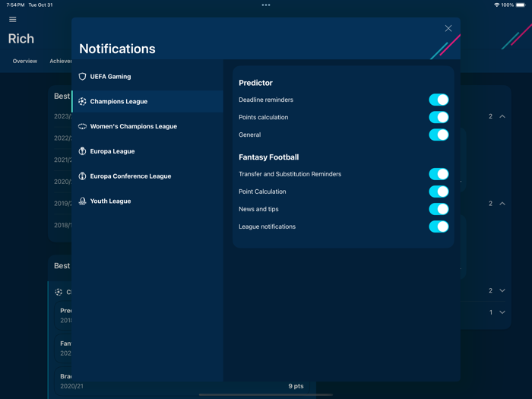Click the background Champions League ball icon
This screenshot has width=532, height=399.
click(x=59, y=292)
